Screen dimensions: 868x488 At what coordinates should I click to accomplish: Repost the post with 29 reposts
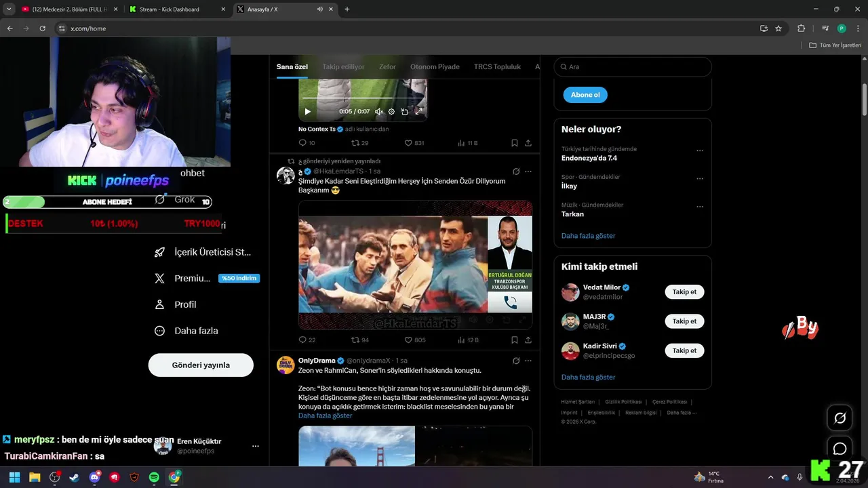[x=359, y=143]
